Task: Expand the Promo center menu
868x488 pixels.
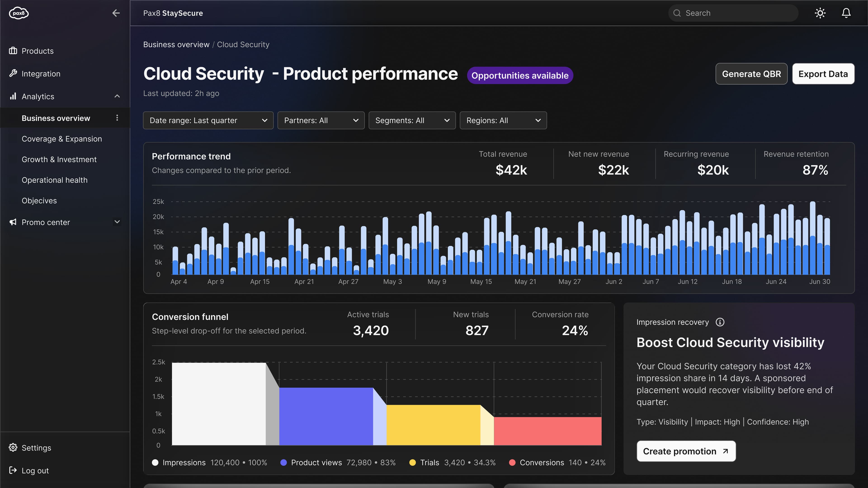Action: (x=117, y=222)
